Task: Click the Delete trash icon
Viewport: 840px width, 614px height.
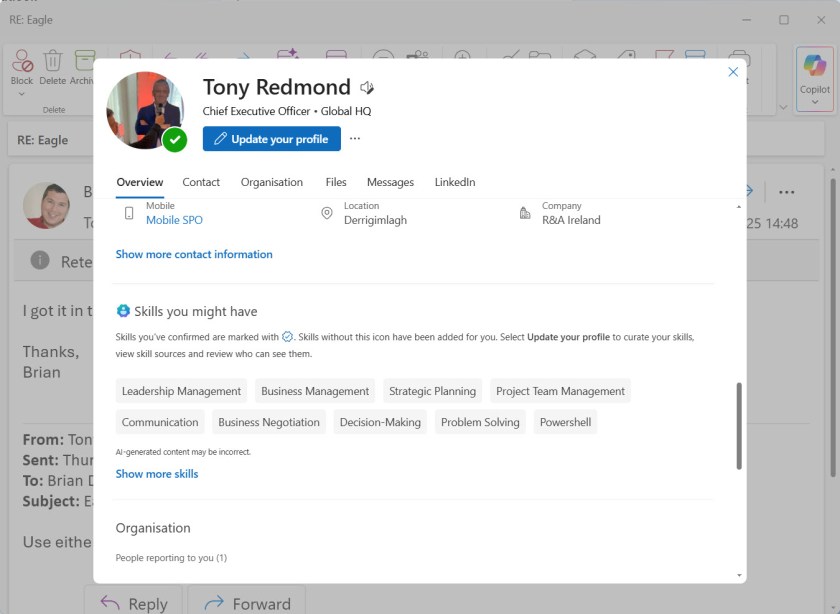Action: (53, 62)
